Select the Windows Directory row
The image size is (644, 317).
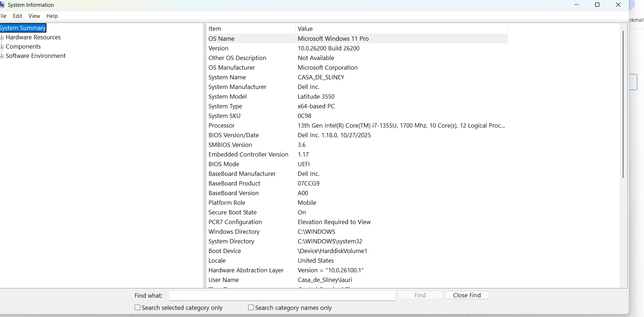357,232
